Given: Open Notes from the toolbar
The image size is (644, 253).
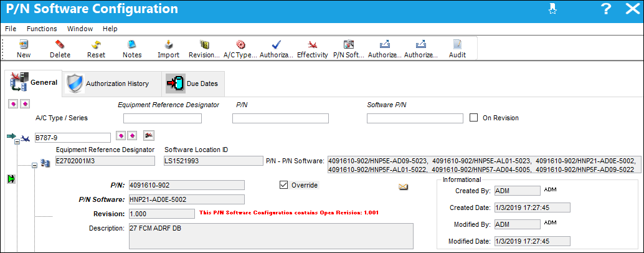Looking at the screenshot, I should pyautogui.click(x=132, y=49).
